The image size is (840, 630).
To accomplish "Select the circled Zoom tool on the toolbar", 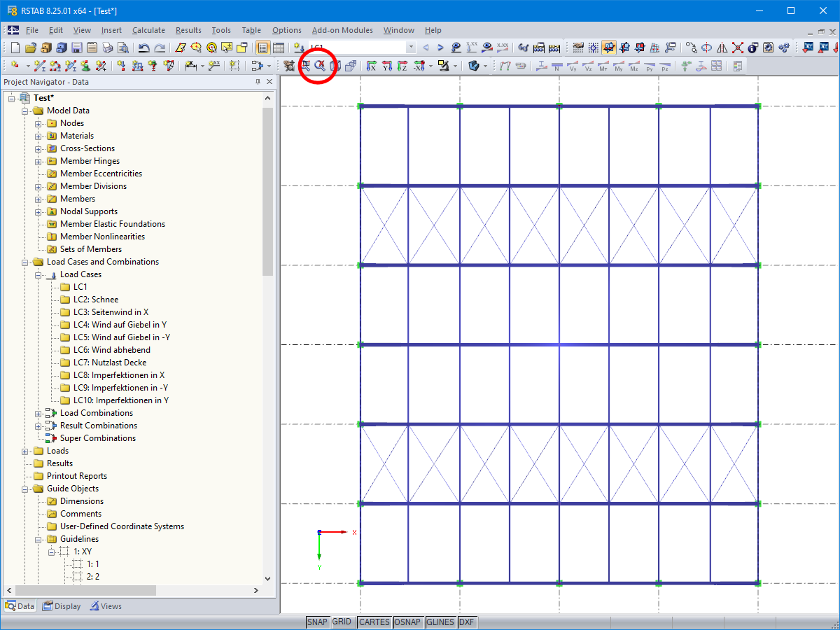I will point(318,65).
